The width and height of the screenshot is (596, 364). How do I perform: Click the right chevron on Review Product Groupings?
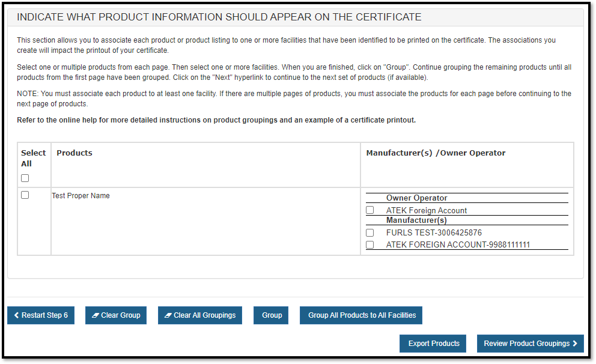pyautogui.click(x=575, y=344)
